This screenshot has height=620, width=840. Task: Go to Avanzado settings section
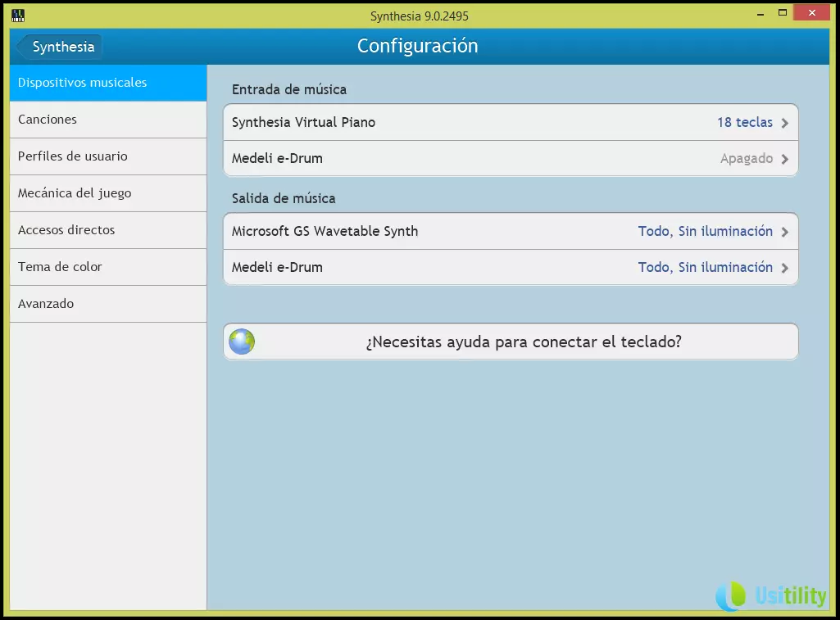(107, 304)
